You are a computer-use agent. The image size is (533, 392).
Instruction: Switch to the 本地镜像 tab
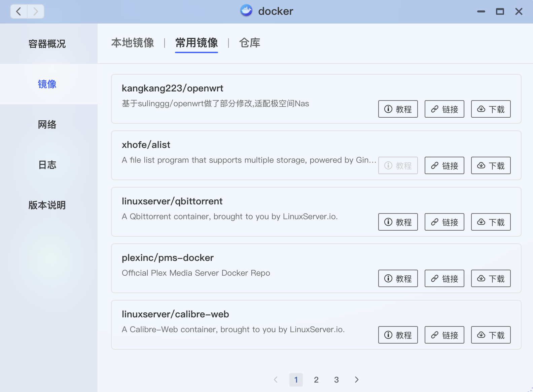(x=133, y=43)
